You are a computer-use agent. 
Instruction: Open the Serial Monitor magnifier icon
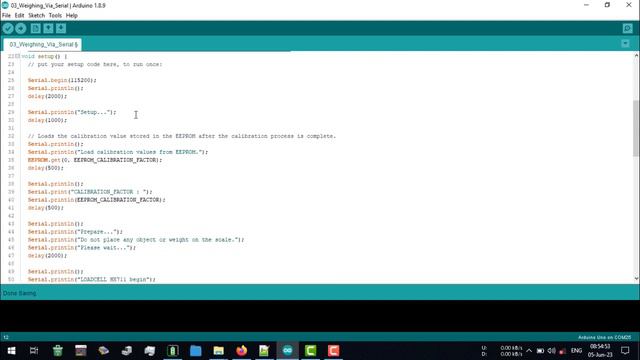click(627, 28)
